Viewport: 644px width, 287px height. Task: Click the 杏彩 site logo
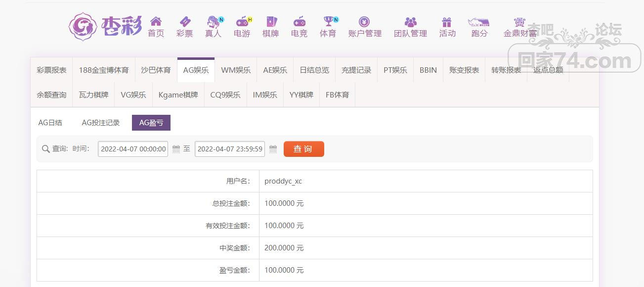coord(105,26)
